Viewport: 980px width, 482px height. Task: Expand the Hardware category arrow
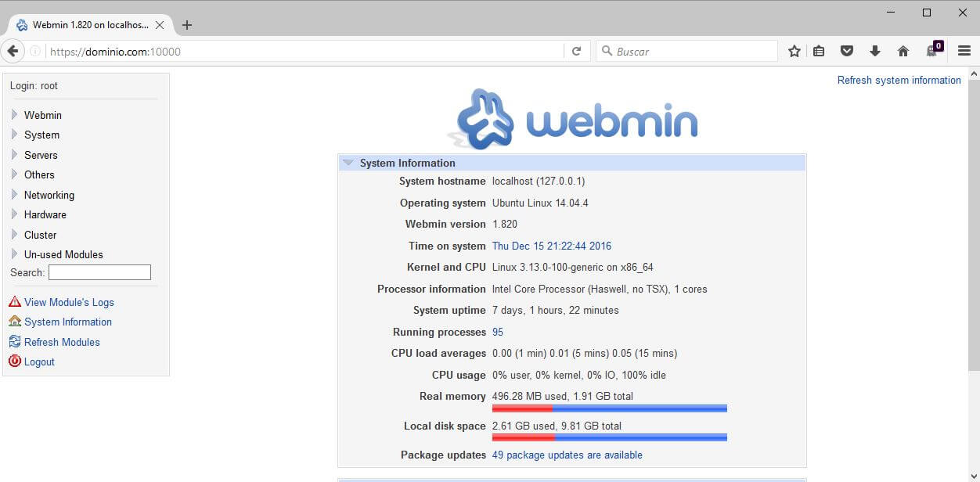[14, 214]
